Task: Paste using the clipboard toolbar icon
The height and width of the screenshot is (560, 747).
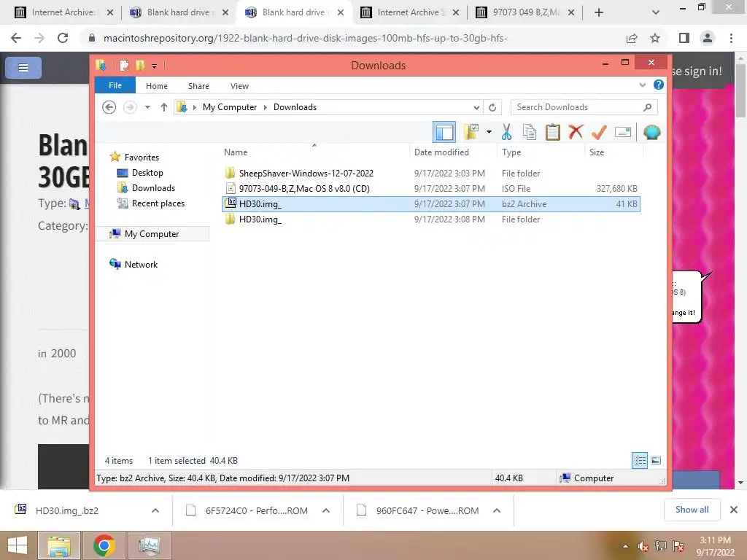Action: point(553,132)
